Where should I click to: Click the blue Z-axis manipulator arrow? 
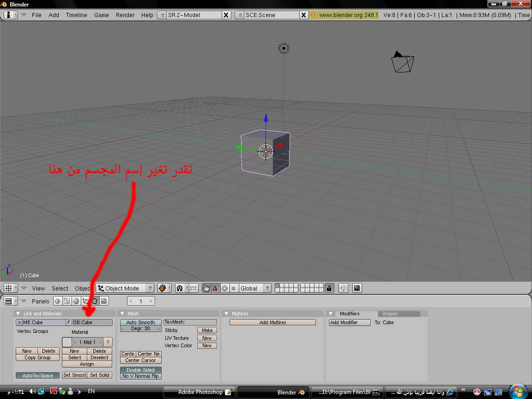pos(266,118)
